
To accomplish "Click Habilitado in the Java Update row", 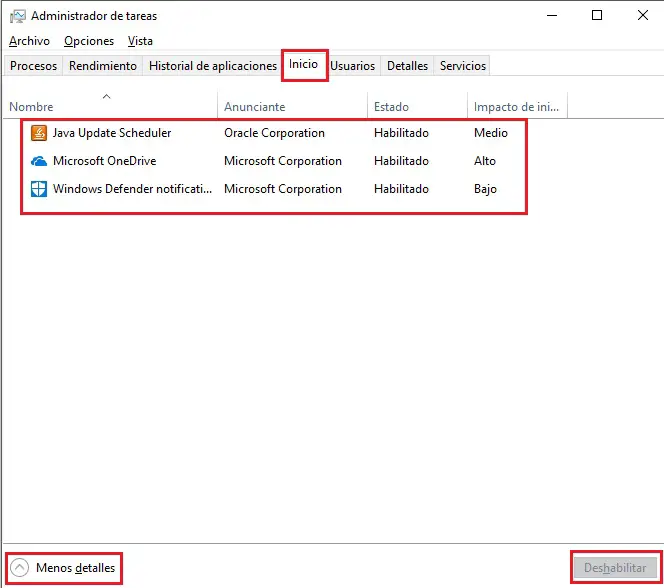I will click(x=401, y=133).
